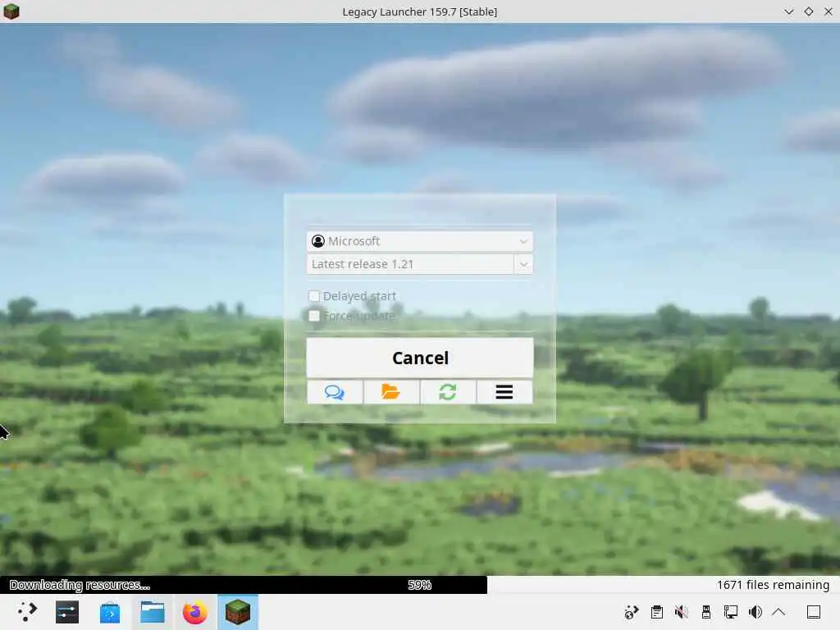840x630 pixels.
Task: Click the 59% download progress bar
Action: tap(419, 584)
